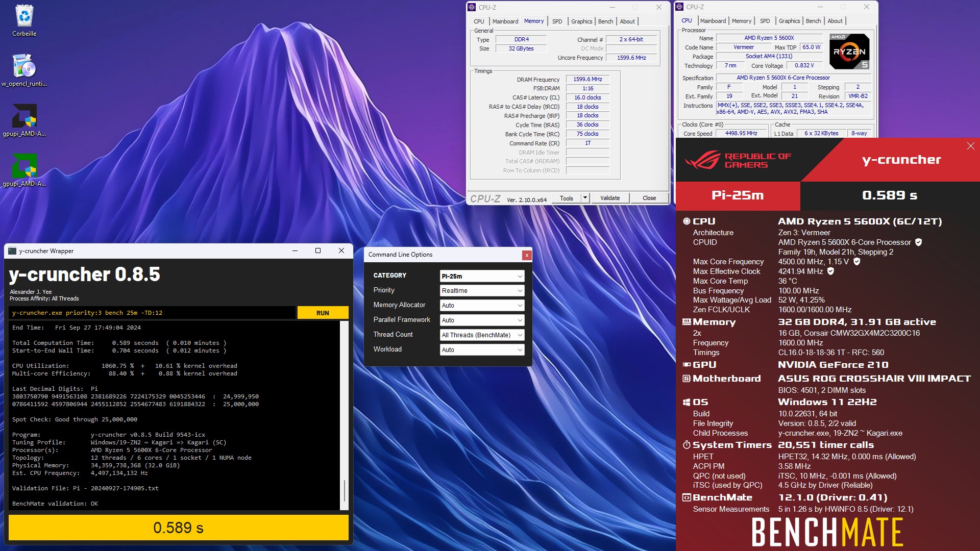Click the Memory section icon in BenchMate panel
This screenshot has height=551, width=980.
click(x=687, y=322)
